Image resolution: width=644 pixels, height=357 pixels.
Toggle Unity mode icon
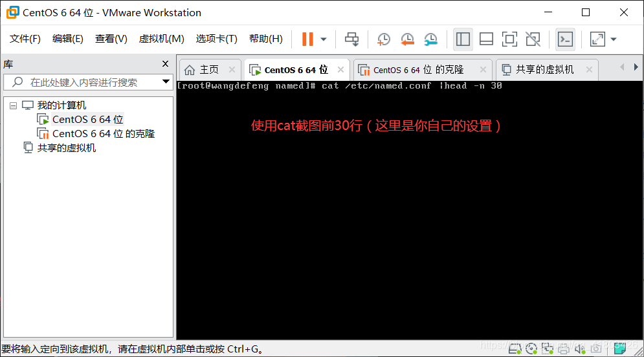(x=533, y=39)
